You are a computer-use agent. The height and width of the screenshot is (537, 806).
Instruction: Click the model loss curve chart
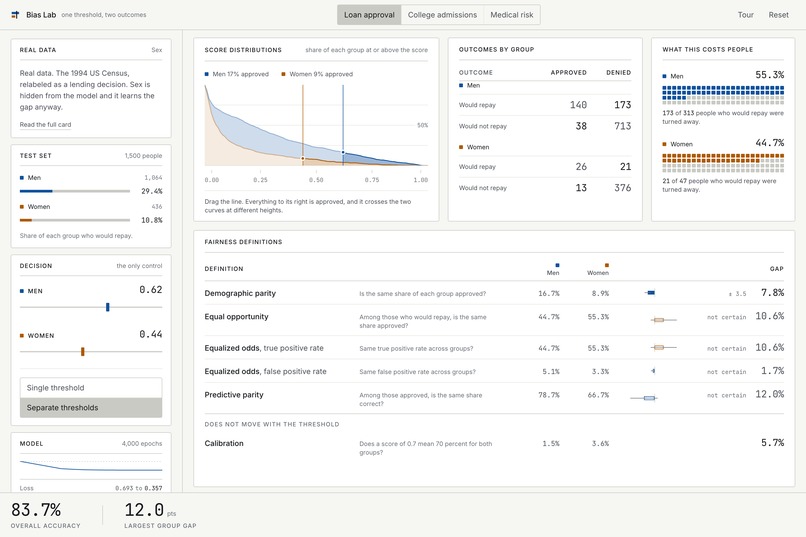(91, 466)
